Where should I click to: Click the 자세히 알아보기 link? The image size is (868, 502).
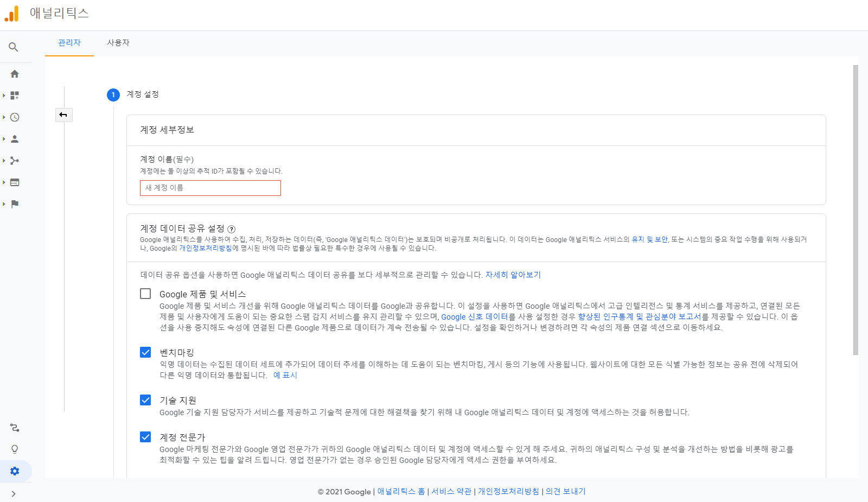point(513,275)
